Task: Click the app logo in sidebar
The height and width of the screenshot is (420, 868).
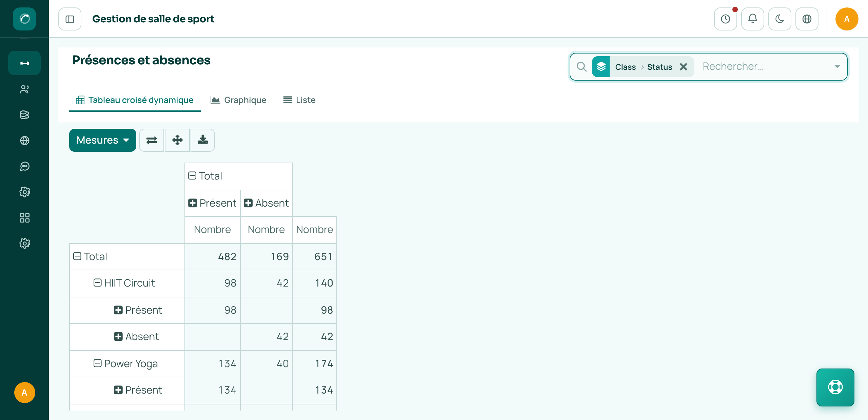Action: click(x=24, y=19)
